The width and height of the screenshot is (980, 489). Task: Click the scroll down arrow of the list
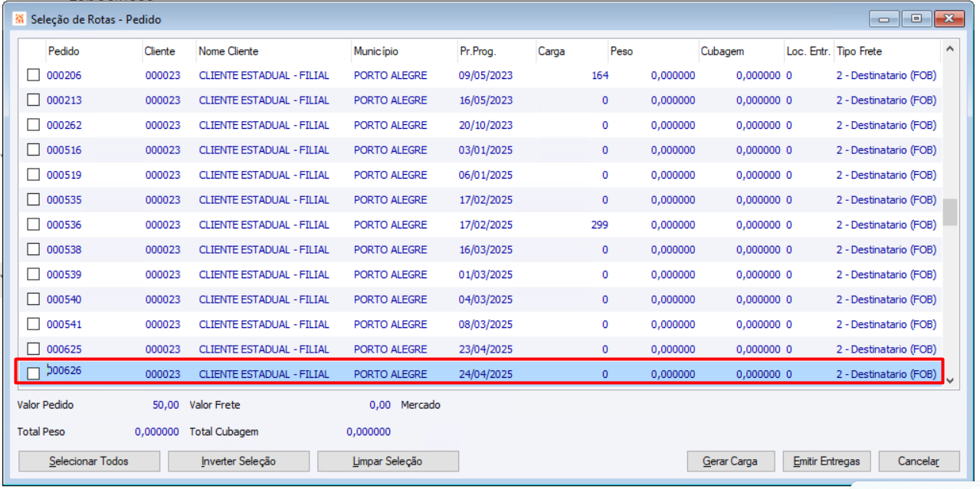pyautogui.click(x=950, y=380)
